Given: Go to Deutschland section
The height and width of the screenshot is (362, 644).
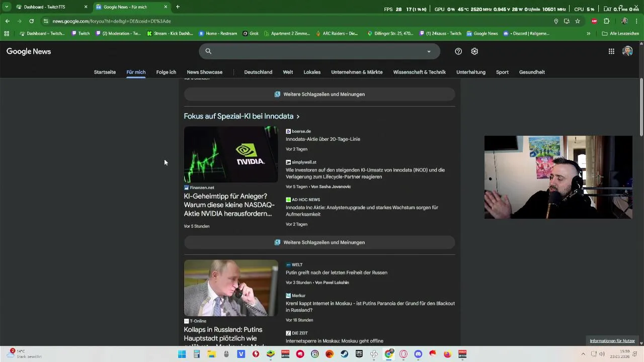Looking at the screenshot, I should [x=258, y=72].
